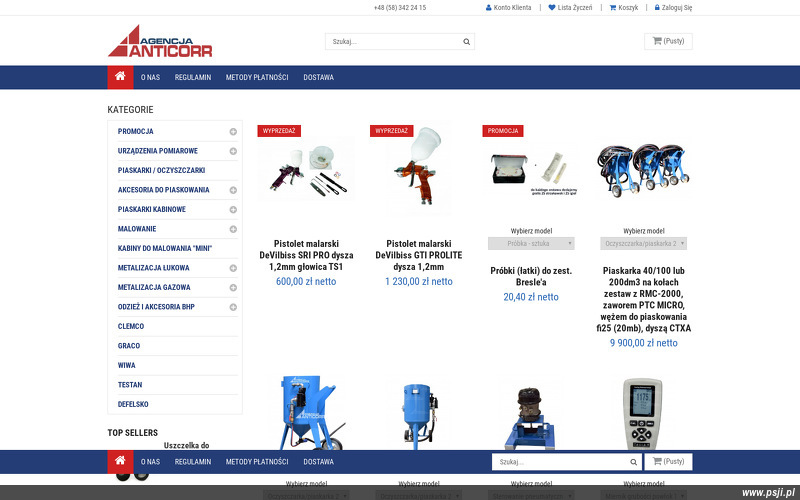Expand METALIZACJA GAZOWA plus icon

233,288
